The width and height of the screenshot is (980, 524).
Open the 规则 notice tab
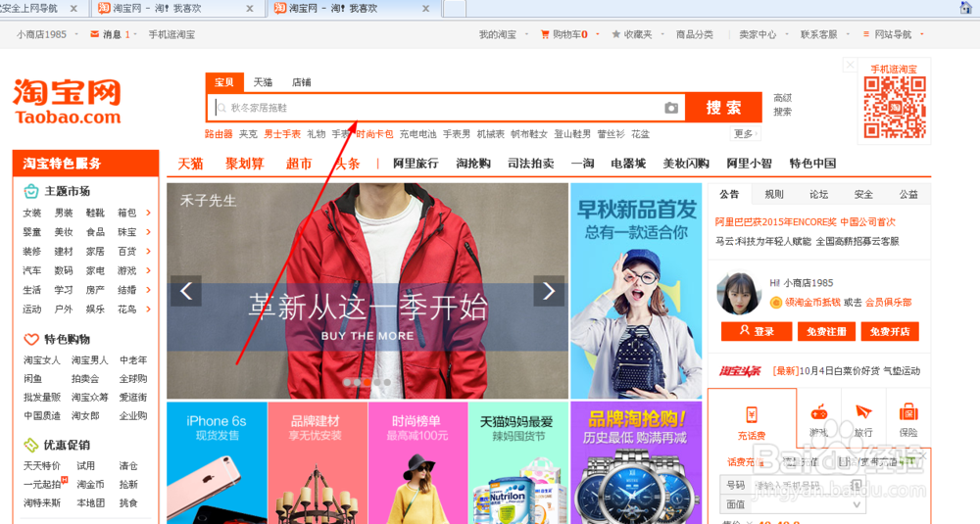coord(774,194)
